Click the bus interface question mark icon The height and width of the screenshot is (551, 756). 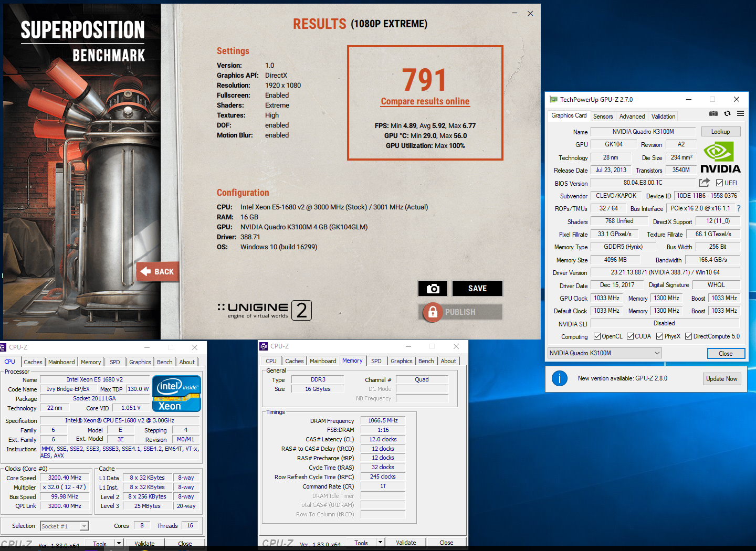(x=739, y=208)
